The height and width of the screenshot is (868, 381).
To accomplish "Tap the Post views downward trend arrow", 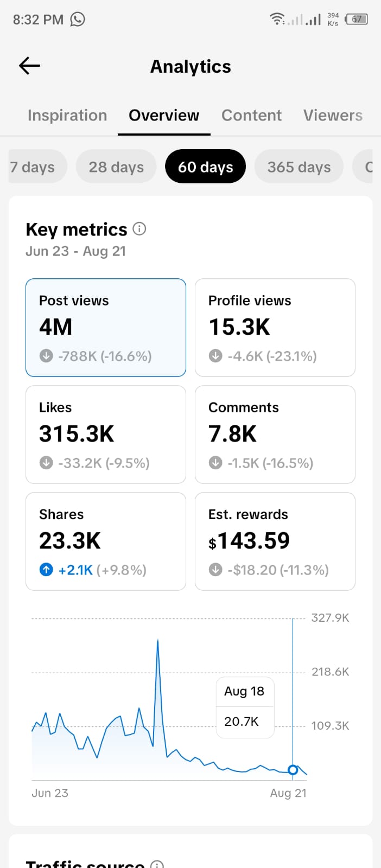I will pos(46,356).
